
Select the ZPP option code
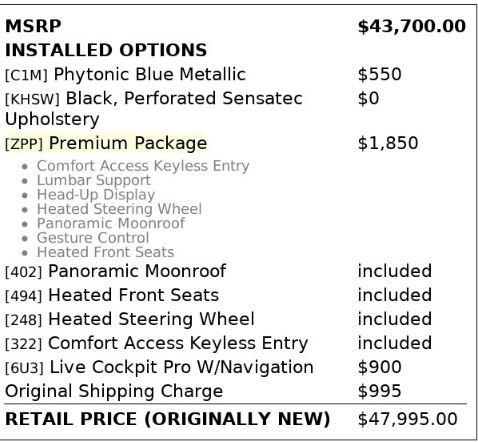(x=24, y=144)
